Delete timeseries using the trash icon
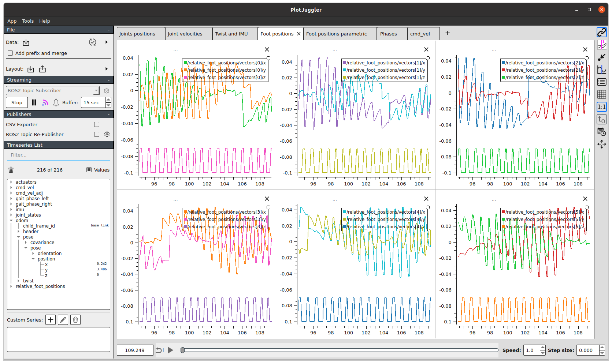Image resolution: width=612 pixels, height=364 pixels. click(x=11, y=170)
